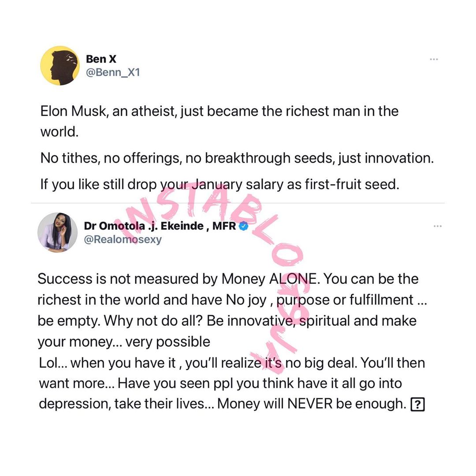Click the blue verified badge beside MFR
The height and width of the screenshot is (476, 476).
coord(243,227)
